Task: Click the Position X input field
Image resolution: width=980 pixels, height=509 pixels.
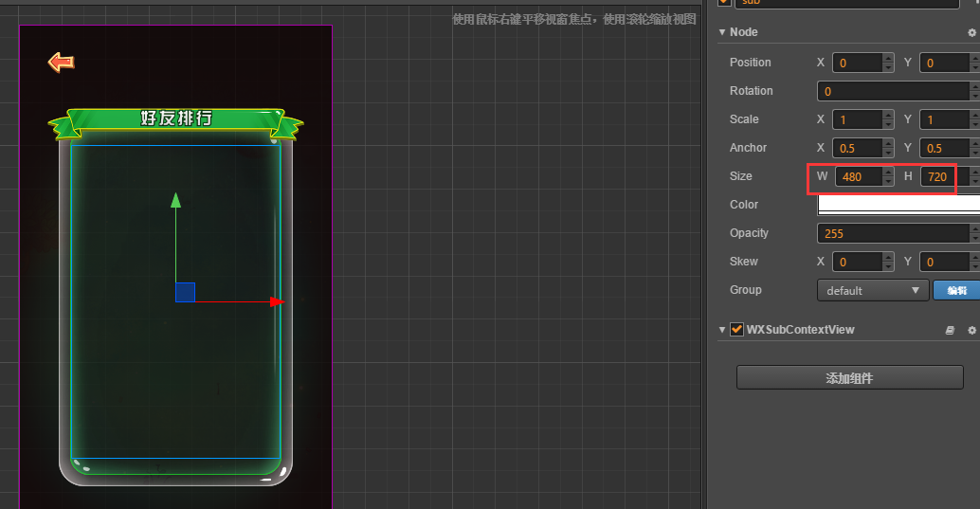Action: point(858,63)
